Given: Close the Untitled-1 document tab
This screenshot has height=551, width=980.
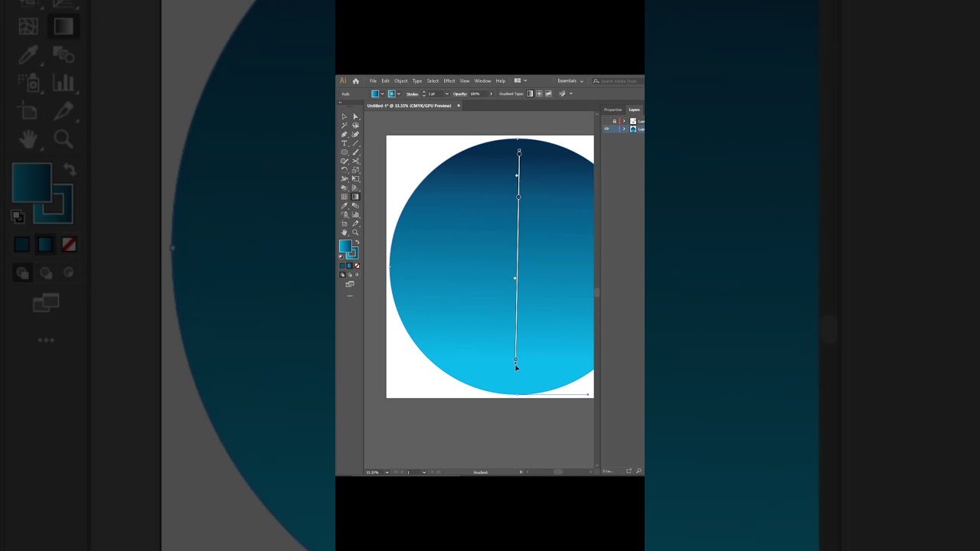Looking at the screenshot, I should coord(459,106).
